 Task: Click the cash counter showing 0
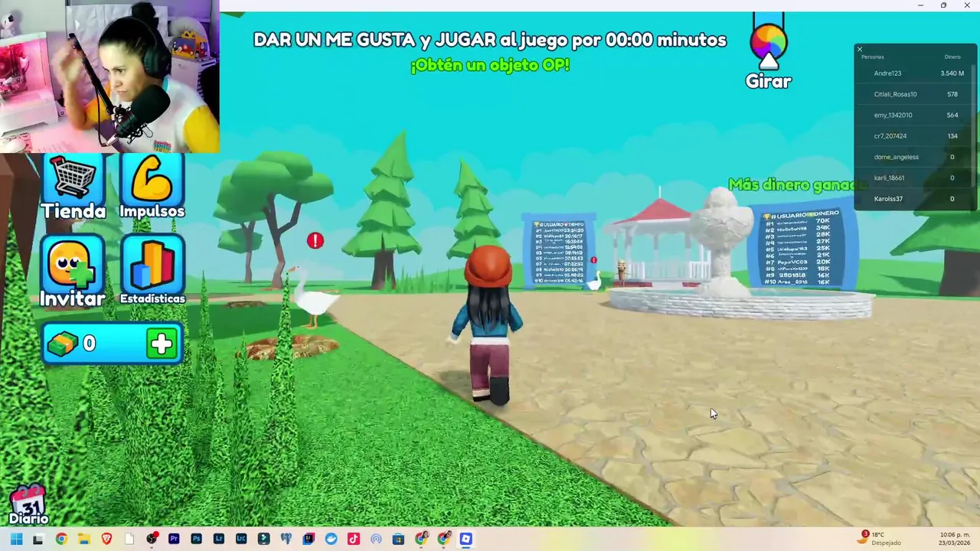(113, 344)
